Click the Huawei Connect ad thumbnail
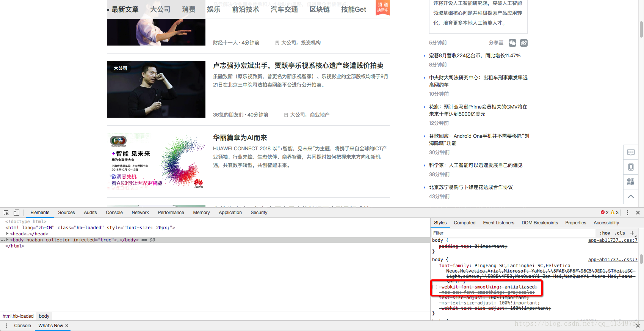 [156, 161]
